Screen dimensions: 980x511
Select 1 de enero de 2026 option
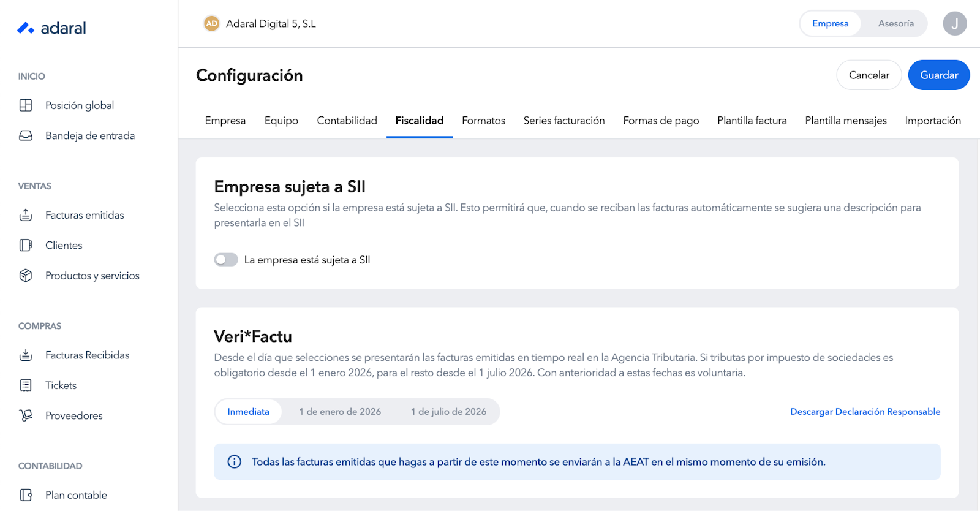tap(340, 412)
